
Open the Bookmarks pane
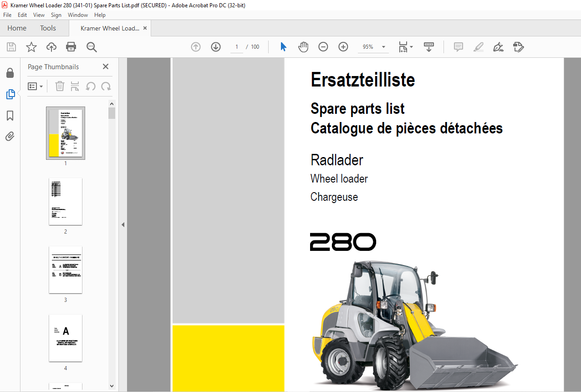10,116
